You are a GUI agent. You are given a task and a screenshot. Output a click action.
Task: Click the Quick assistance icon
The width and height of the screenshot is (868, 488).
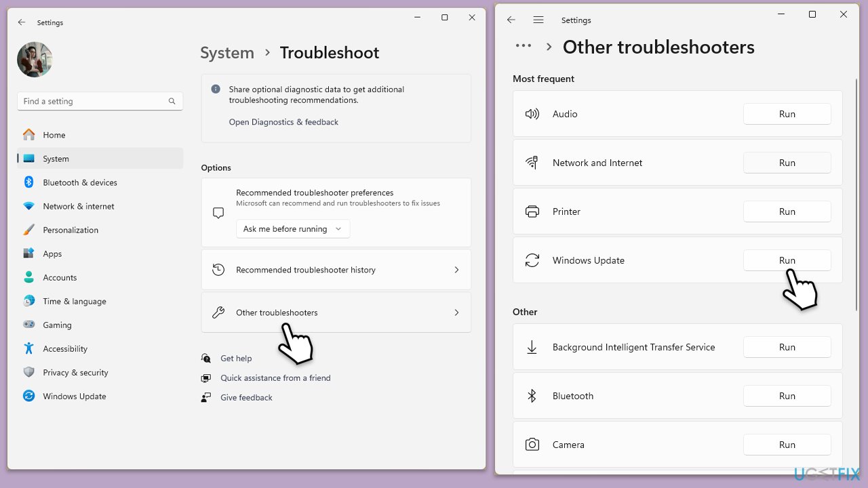206,378
